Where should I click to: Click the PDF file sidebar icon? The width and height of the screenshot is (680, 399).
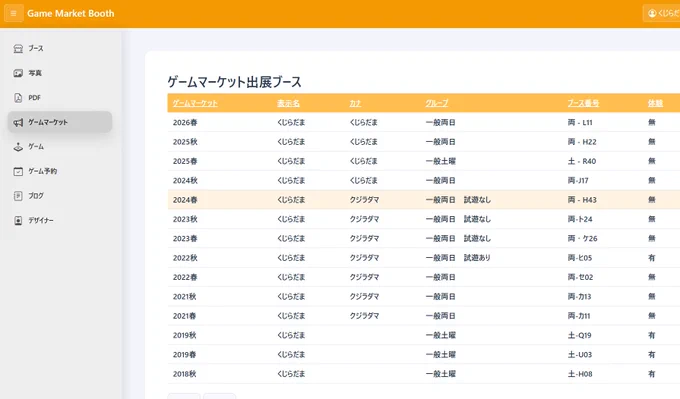(x=18, y=98)
